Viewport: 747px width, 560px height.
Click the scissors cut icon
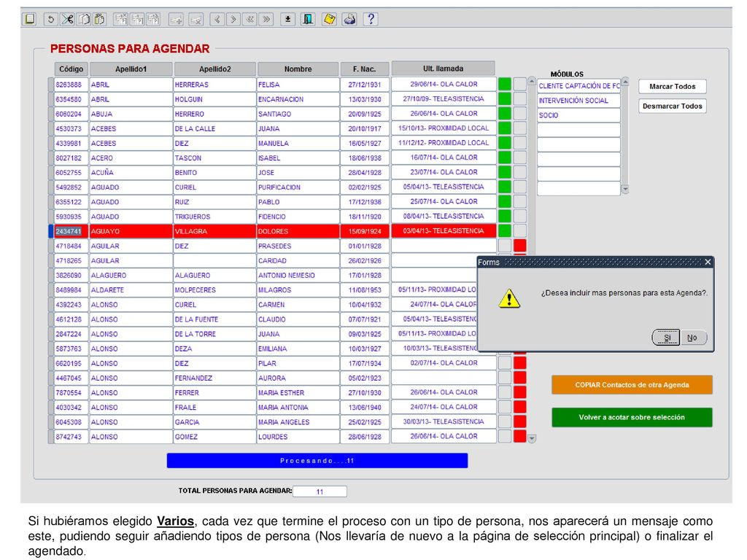[68, 19]
